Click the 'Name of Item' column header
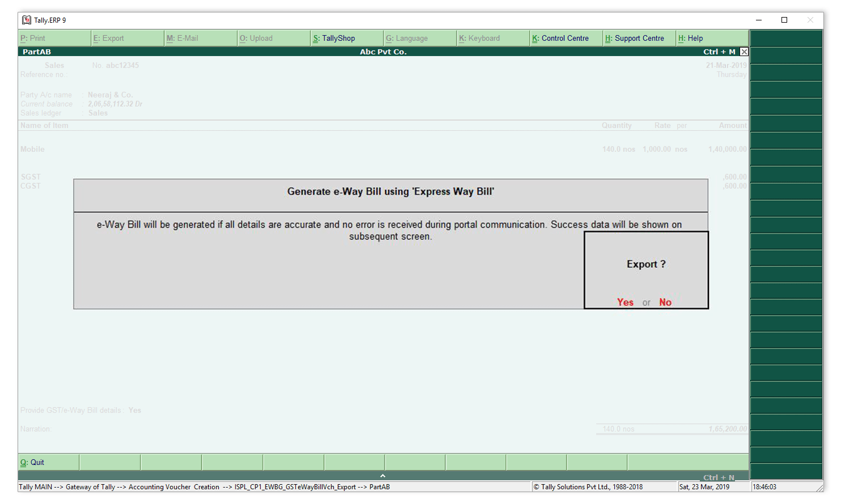The width and height of the screenshot is (841, 504). [44, 125]
